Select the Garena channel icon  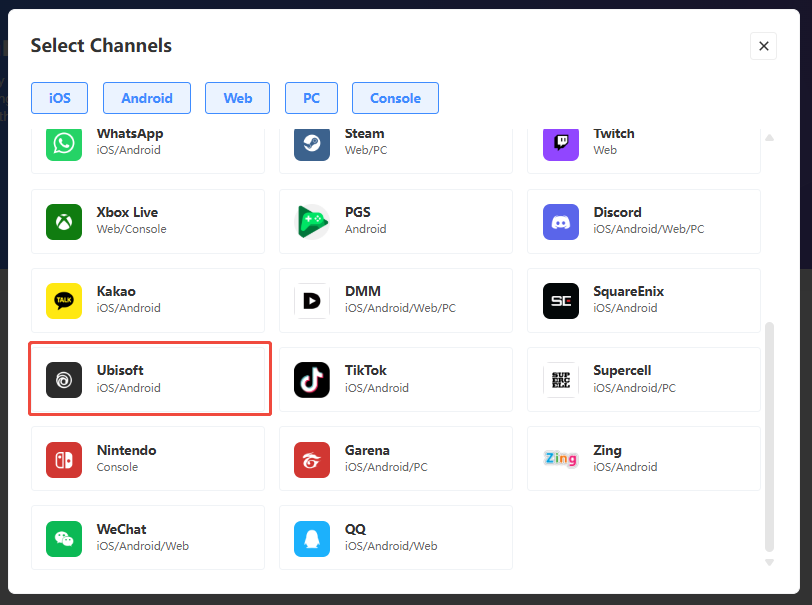[312, 459]
